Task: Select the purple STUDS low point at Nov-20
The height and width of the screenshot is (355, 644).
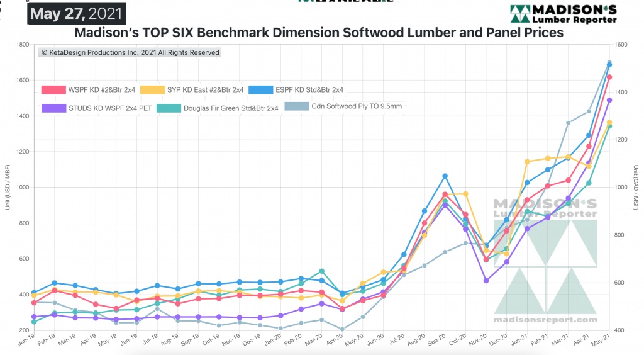Action: (486, 281)
